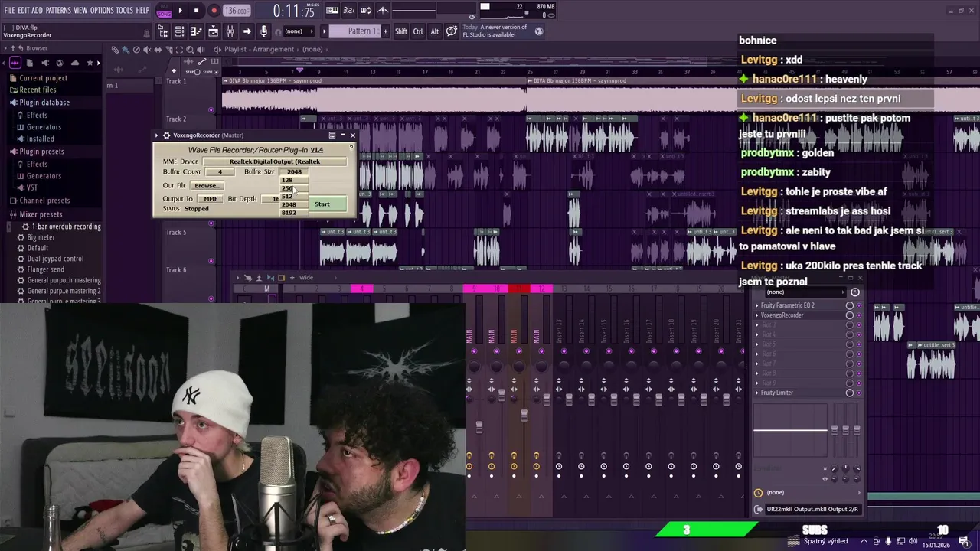The height and width of the screenshot is (551, 980).
Task: Click VoxengoRecorder help question mark
Action: coord(351,148)
